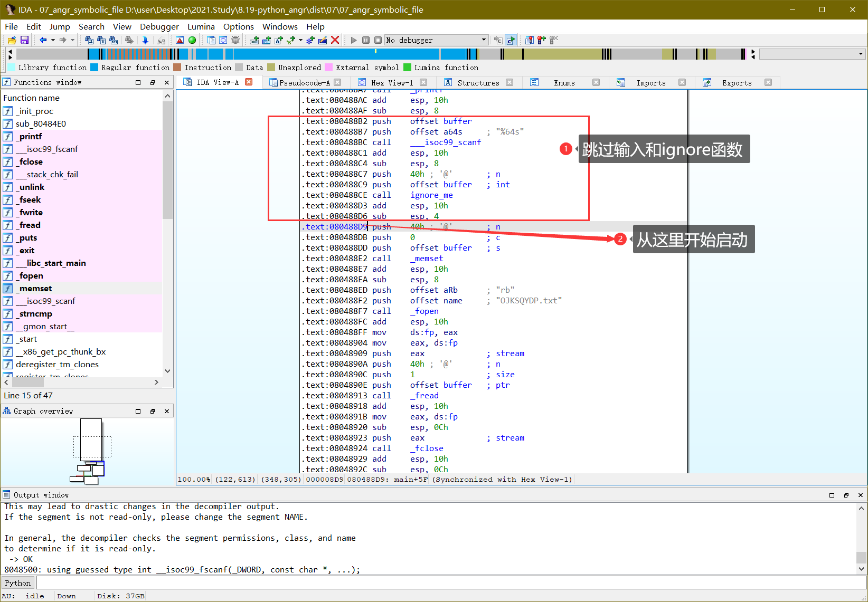Viewport: 868px width, 602px height.
Task: Click the bug debugger icon in toolbar
Action: 235,40
